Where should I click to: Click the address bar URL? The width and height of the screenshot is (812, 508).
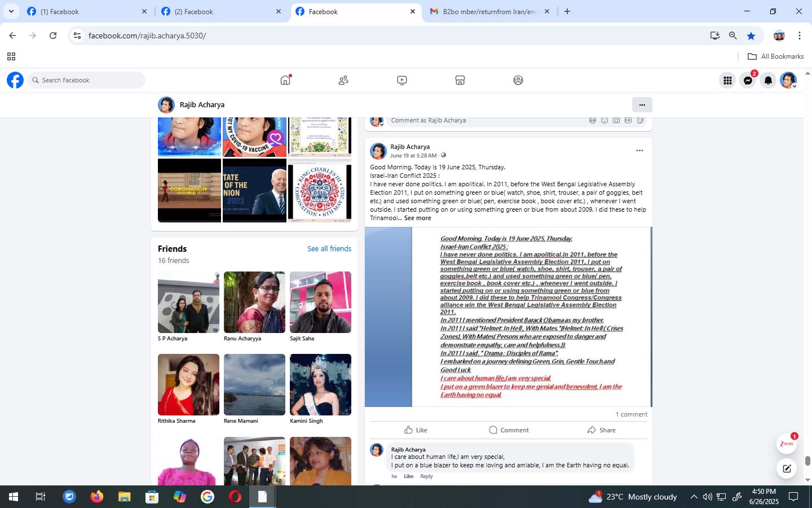coord(147,36)
